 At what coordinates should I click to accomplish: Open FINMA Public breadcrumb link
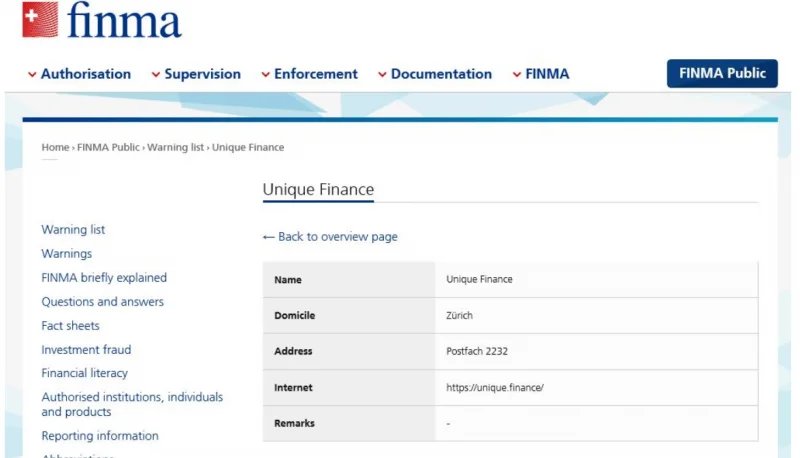tap(108, 147)
